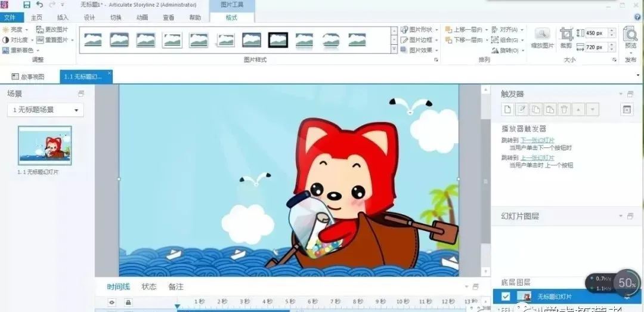Undock the 场景 scenes panel
The image size is (644, 312).
coord(81,94)
